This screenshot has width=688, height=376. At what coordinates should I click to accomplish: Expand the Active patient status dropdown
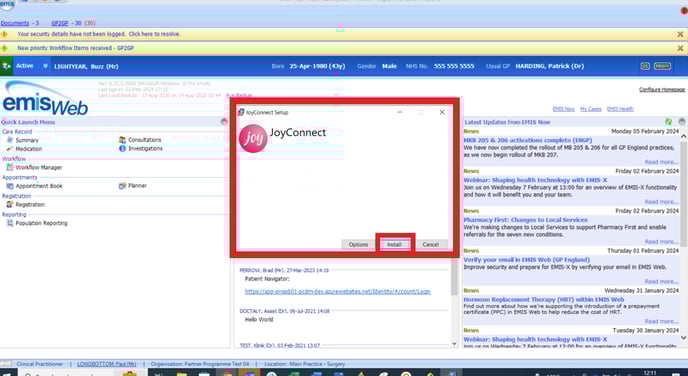coord(45,66)
